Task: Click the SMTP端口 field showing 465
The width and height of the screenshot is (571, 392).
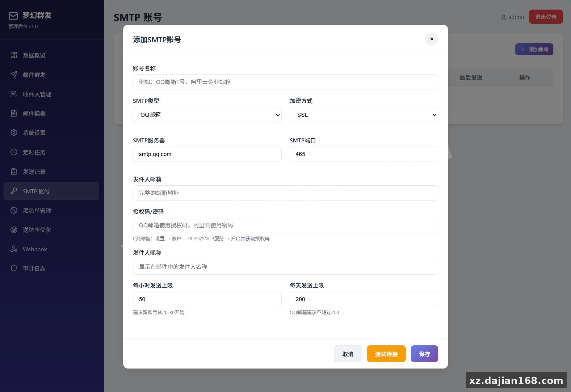Action: (x=364, y=154)
